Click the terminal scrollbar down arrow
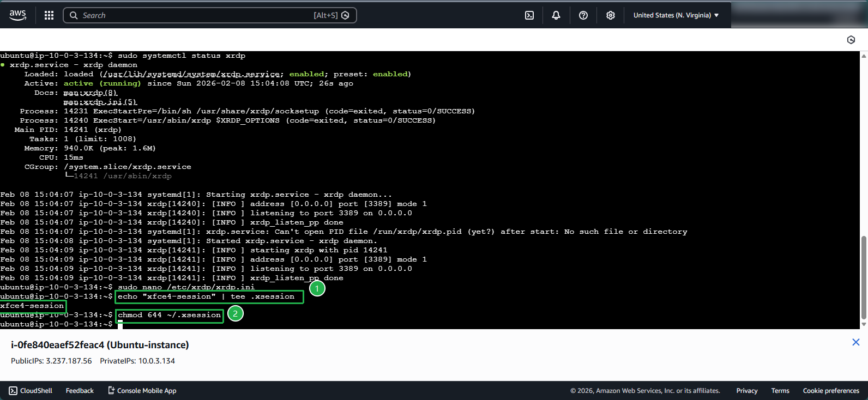The image size is (868, 400). tap(864, 324)
